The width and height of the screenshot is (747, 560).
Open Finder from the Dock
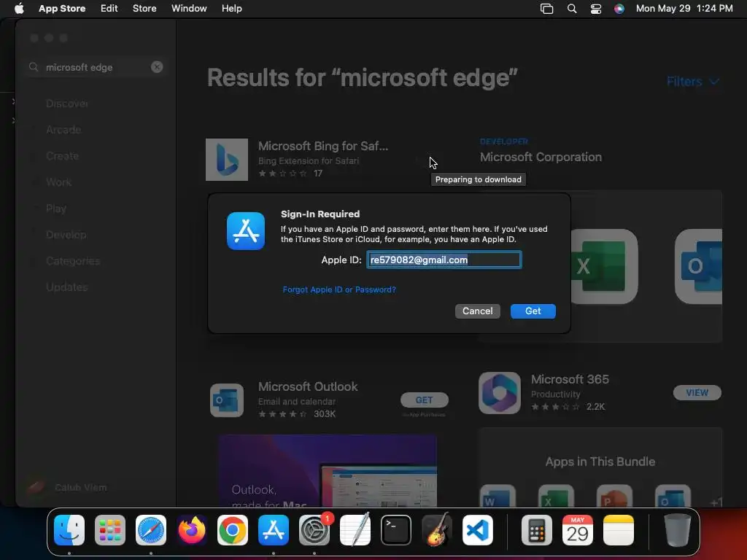click(69, 530)
